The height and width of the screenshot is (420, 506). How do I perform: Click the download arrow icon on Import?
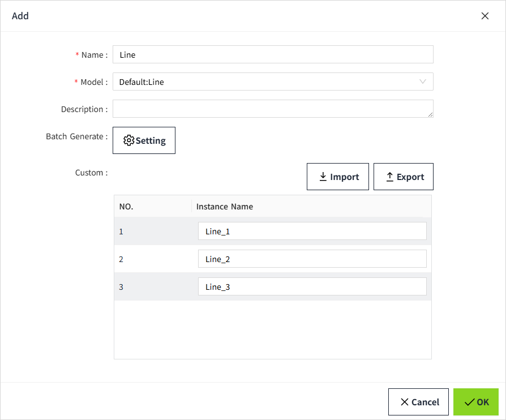(x=323, y=177)
